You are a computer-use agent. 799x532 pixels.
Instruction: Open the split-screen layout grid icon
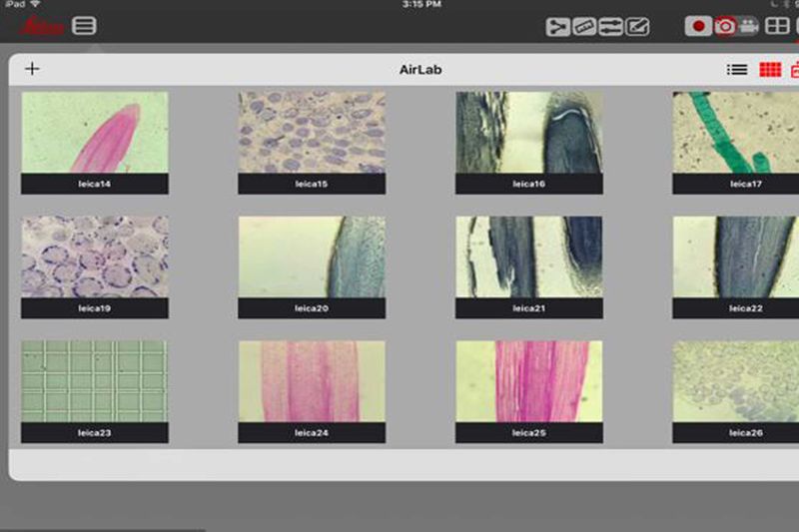point(775,26)
